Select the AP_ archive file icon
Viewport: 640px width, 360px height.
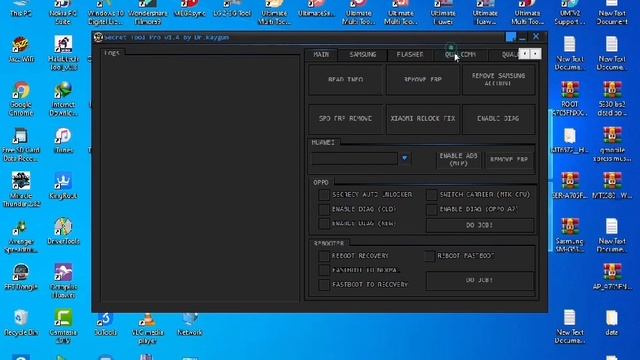(611, 277)
